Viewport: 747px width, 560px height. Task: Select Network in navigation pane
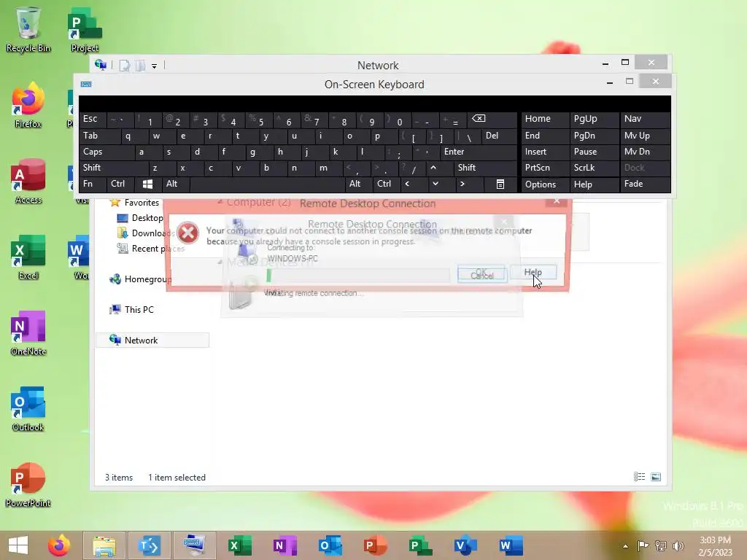[x=152, y=340]
